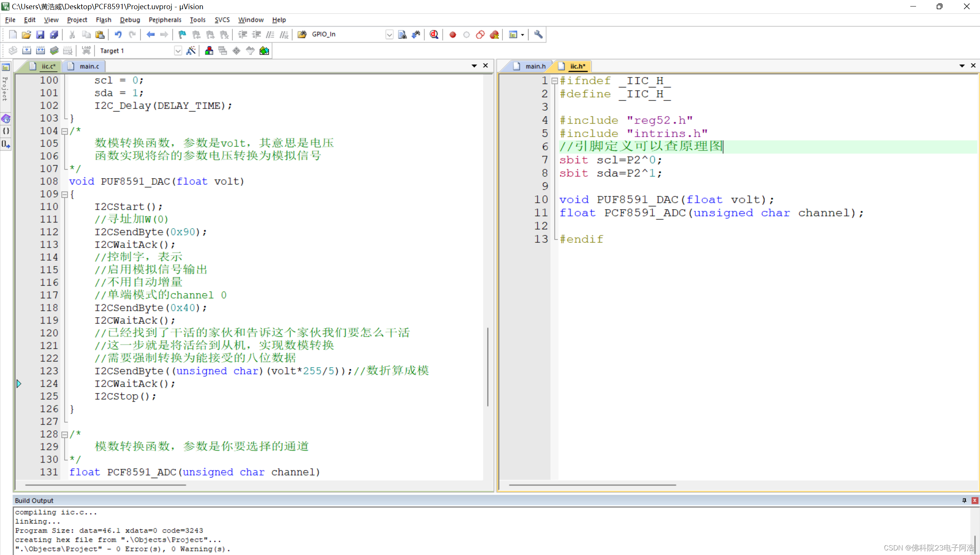980x555 pixels.
Task: Insert breakpoint red dot icon
Action: pos(452,34)
